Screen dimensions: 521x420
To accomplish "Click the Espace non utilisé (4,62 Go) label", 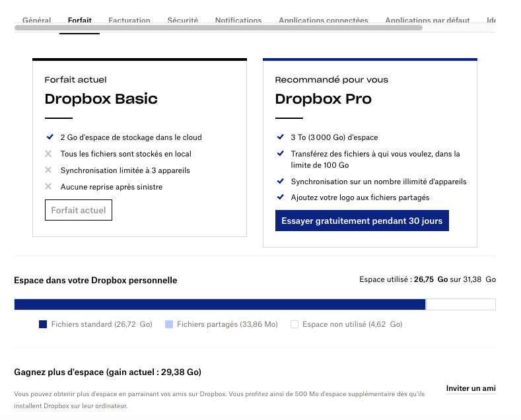I will pos(352,324).
